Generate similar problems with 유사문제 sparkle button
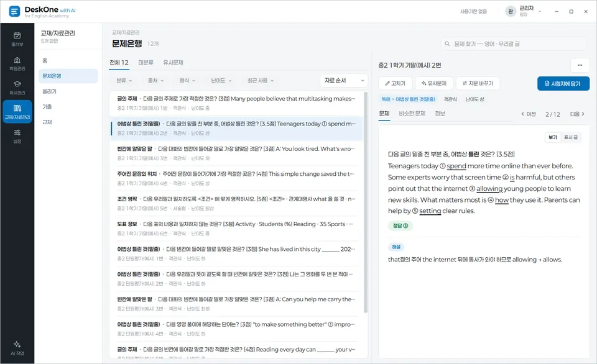The width and height of the screenshot is (597, 364). (433, 83)
